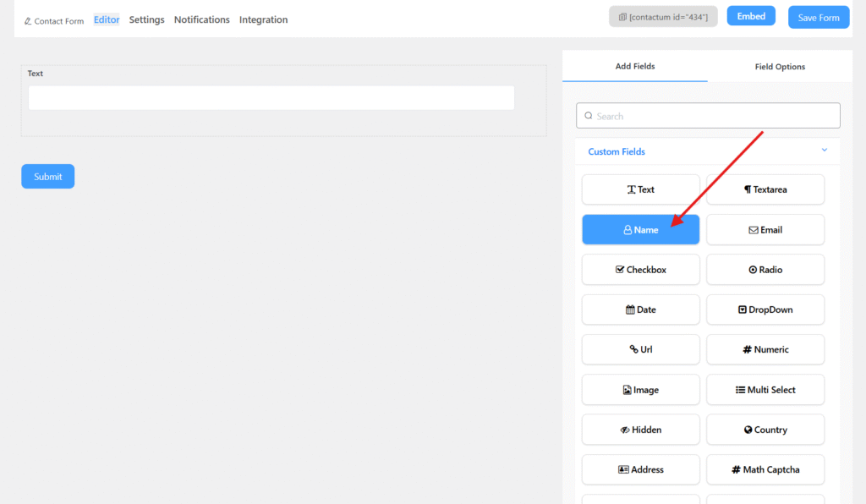Add a Textarea field
This screenshot has width=866, height=504.
coord(765,189)
